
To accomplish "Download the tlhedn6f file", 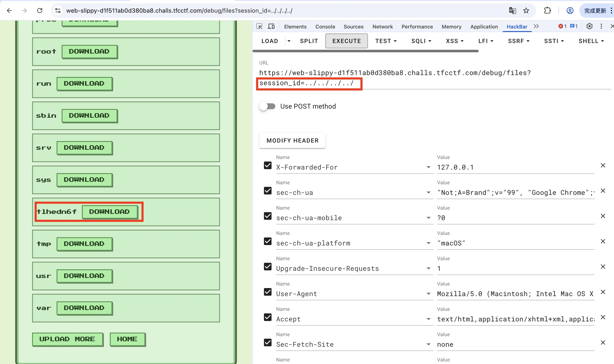I will [109, 212].
